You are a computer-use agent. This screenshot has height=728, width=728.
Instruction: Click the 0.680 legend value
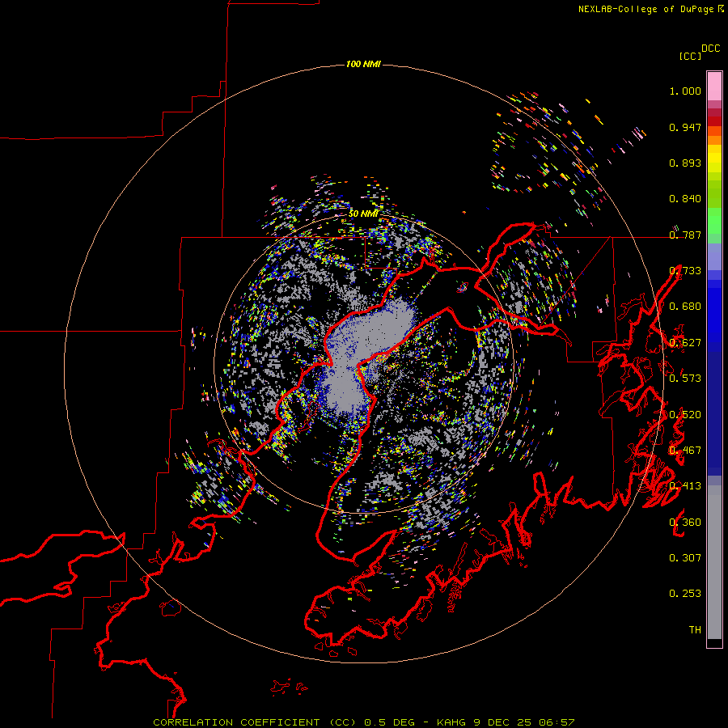pyautogui.click(x=685, y=307)
